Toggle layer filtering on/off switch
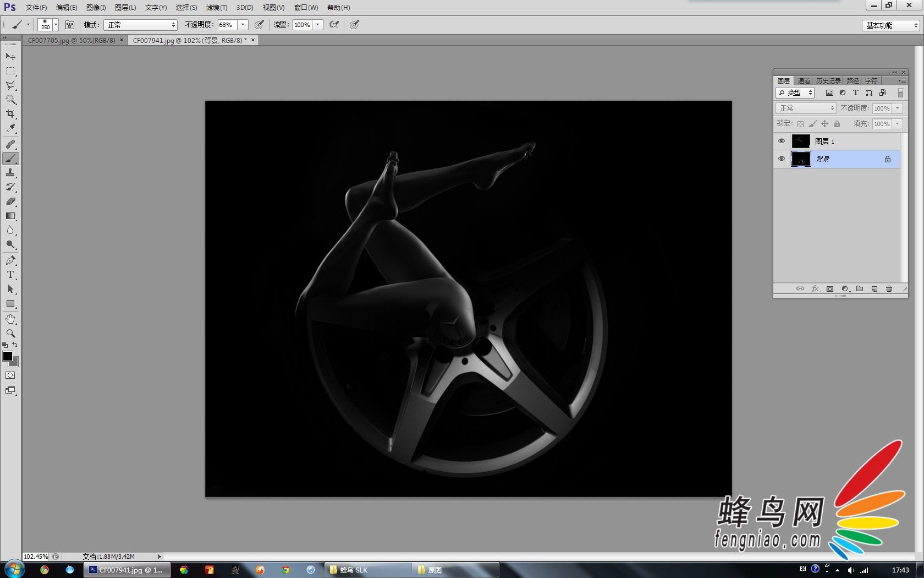Viewport: 924px width, 578px height. pyautogui.click(x=900, y=93)
